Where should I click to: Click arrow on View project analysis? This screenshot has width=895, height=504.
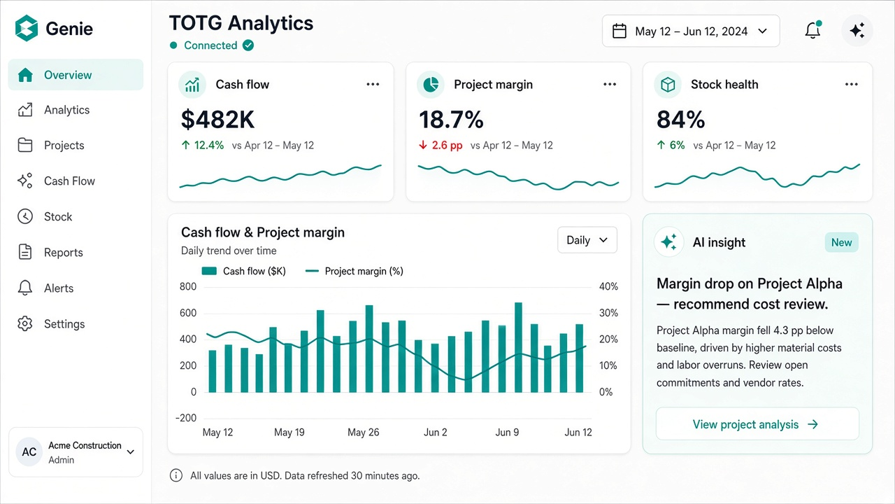click(x=813, y=424)
